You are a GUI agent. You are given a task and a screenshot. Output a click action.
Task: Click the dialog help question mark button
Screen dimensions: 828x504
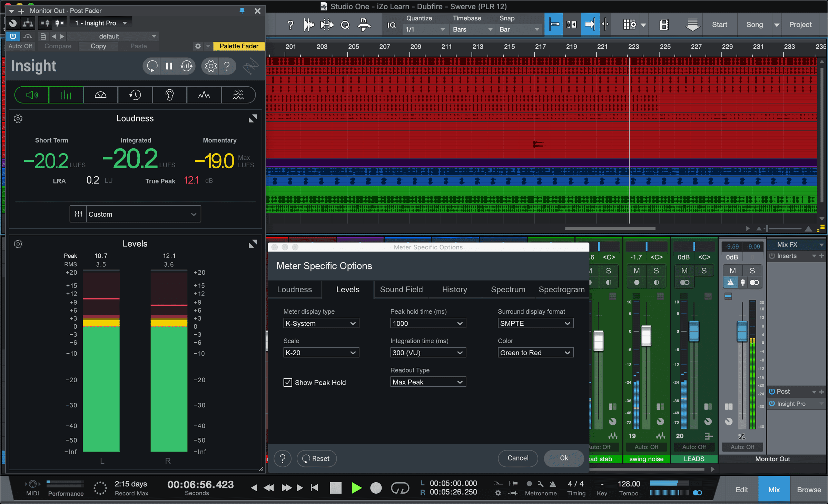tap(283, 458)
